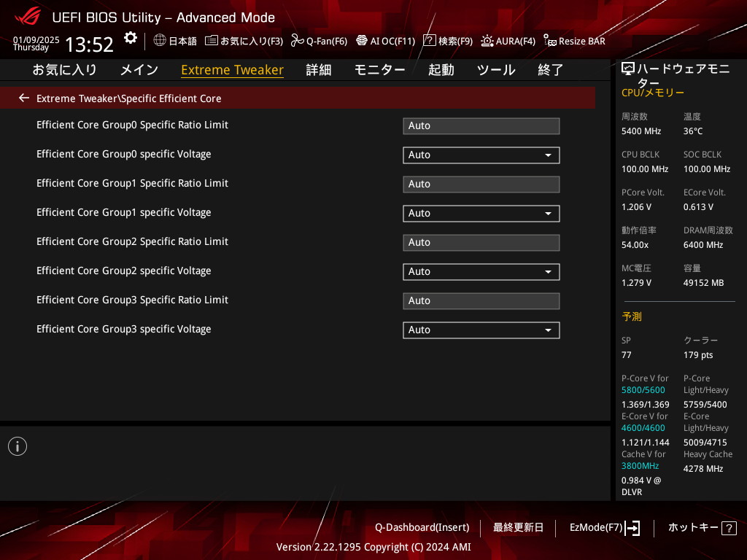Click the AI OC chip icon

point(361,41)
